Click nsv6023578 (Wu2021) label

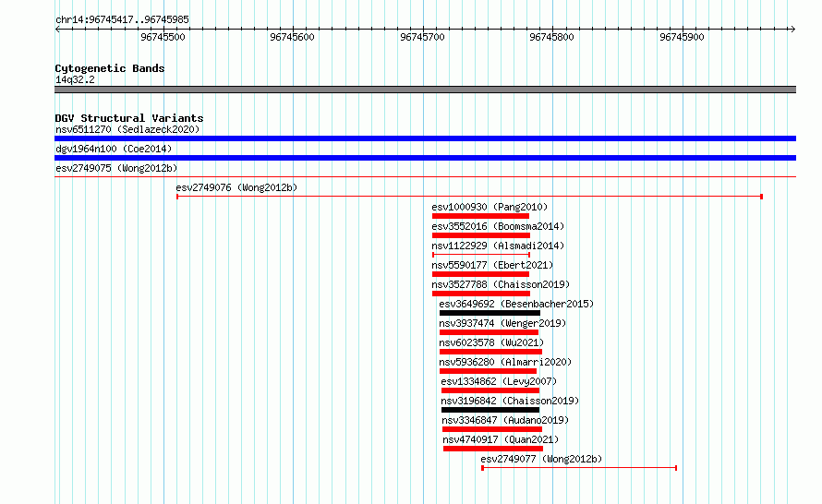pyautogui.click(x=491, y=342)
